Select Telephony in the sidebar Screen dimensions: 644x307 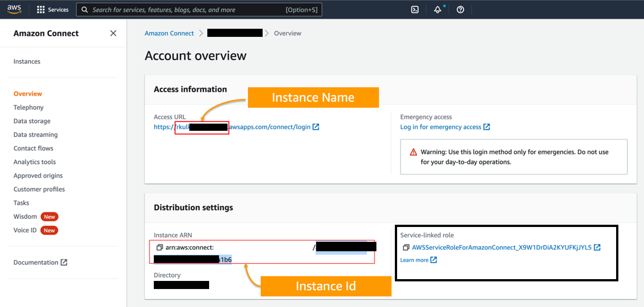28,107
